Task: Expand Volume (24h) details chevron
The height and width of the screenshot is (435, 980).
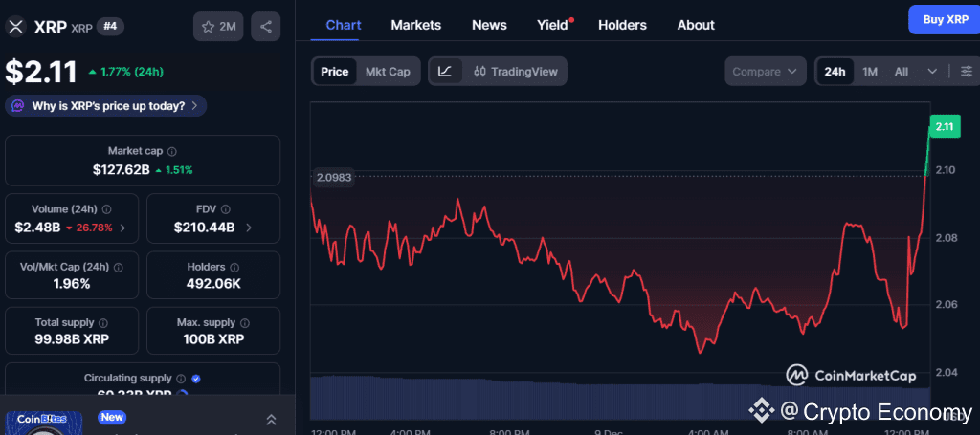Action: tap(122, 228)
